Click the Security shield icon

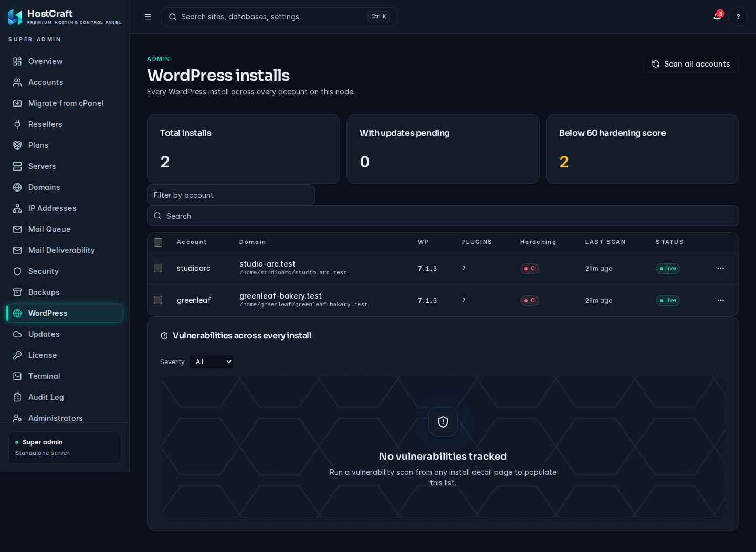(x=17, y=271)
